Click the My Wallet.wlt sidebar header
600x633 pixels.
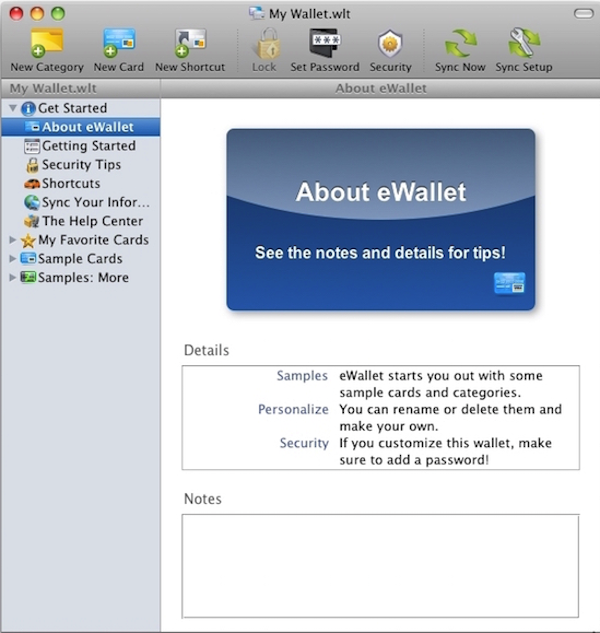tap(80, 88)
